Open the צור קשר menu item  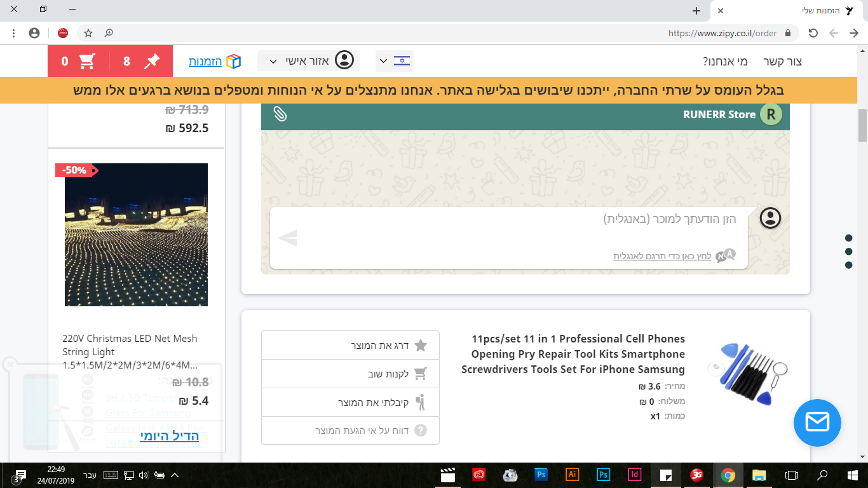pos(782,62)
